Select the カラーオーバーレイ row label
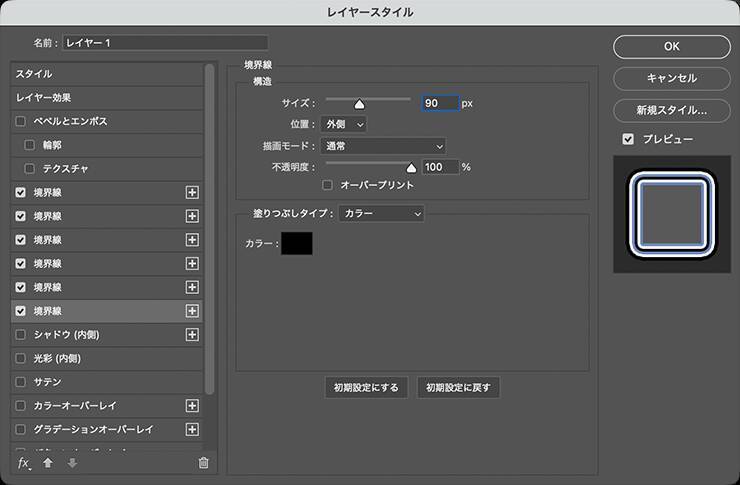 [x=75, y=406]
